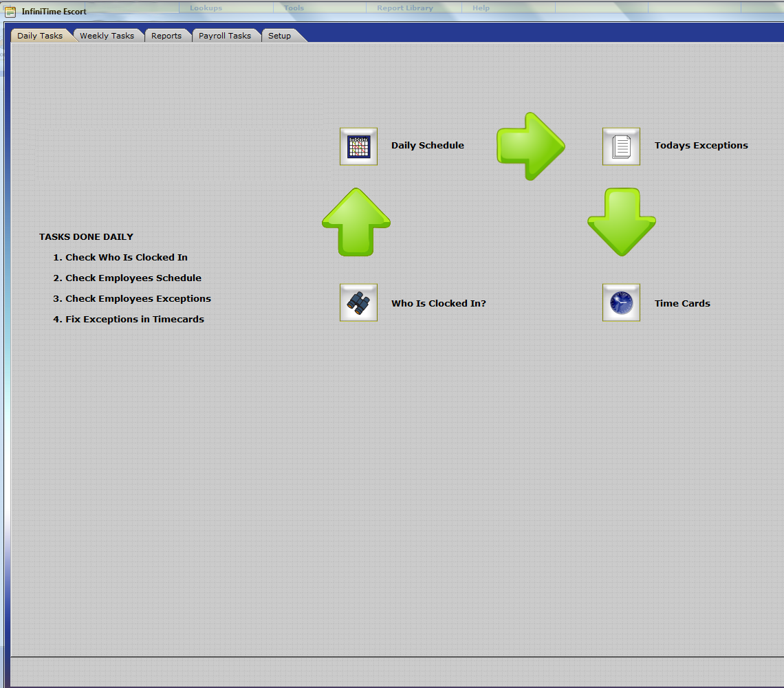The width and height of the screenshot is (784, 688).
Task: Switch to the Weekly Tasks tab
Action: pyautogui.click(x=107, y=36)
